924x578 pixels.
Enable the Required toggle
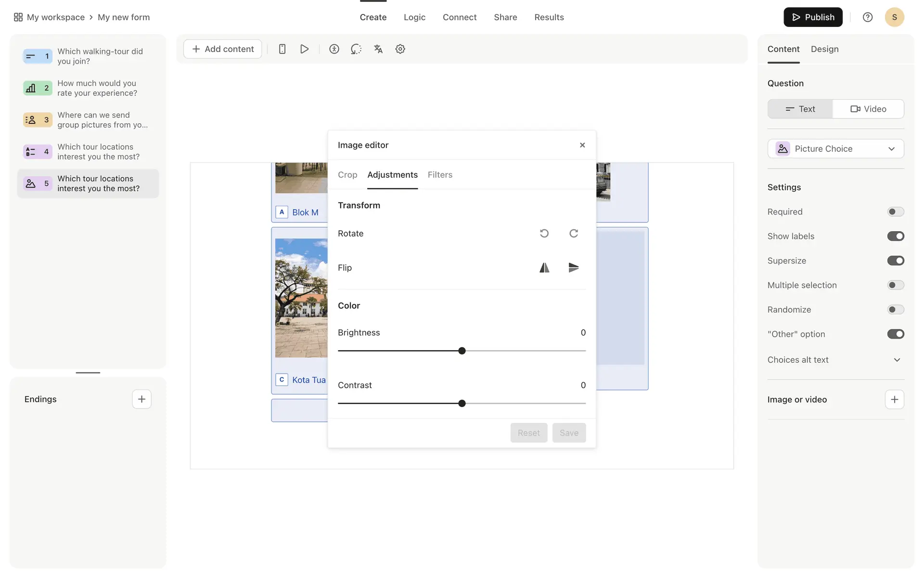pyautogui.click(x=895, y=212)
